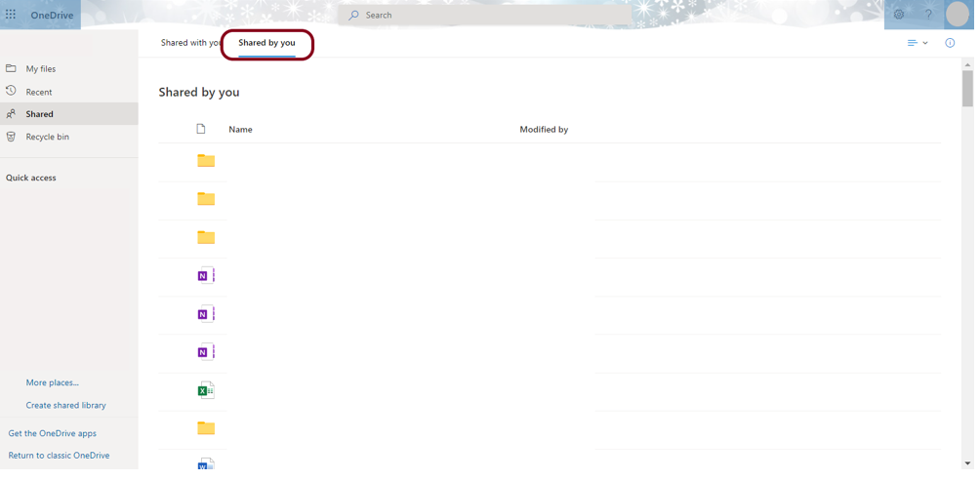980x480 pixels.
Task: Open the Recycle bin
Action: tap(48, 138)
